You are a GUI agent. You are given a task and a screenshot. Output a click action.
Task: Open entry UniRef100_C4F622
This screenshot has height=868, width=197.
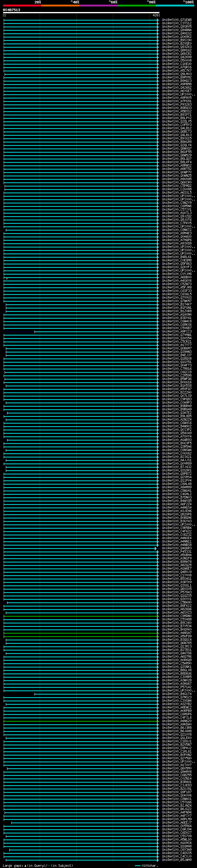(176, 531)
